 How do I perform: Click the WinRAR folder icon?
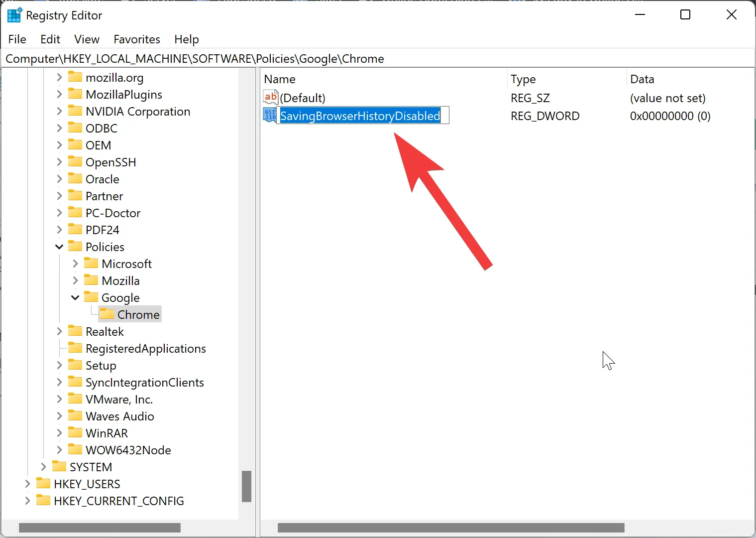pyautogui.click(x=75, y=433)
